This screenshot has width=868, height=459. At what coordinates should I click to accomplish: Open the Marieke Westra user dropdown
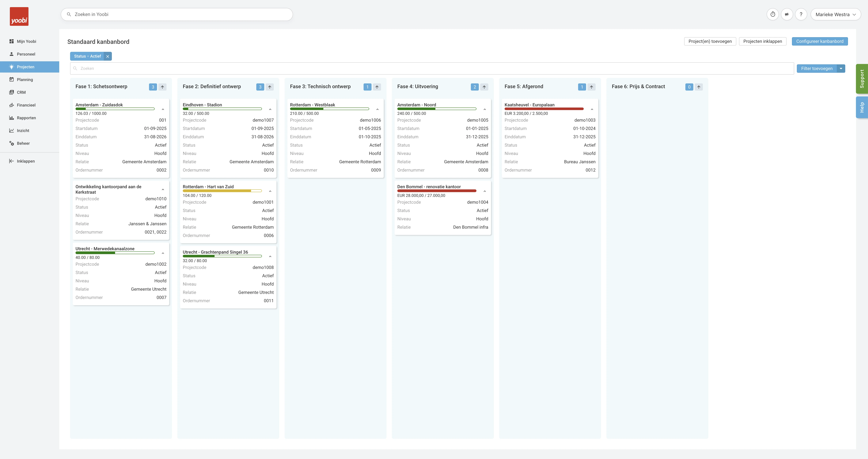[x=835, y=14]
